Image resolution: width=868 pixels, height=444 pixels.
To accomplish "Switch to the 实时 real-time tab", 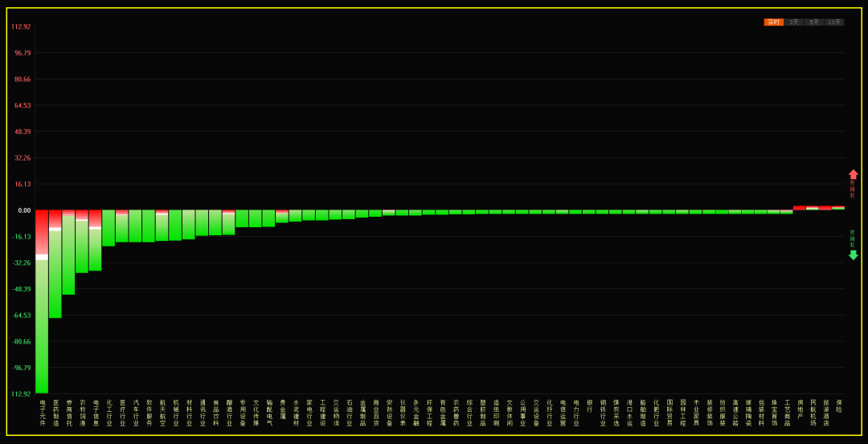I will (x=774, y=22).
